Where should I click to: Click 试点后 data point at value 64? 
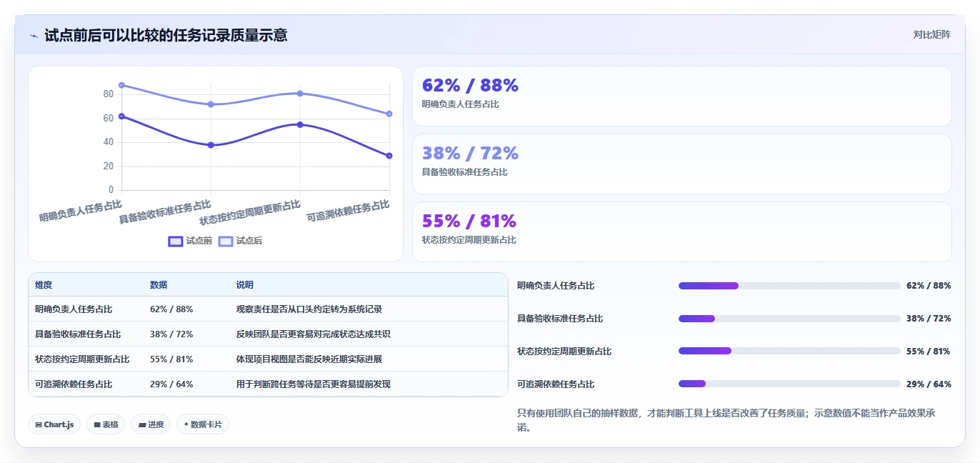(x=389, y=114)
